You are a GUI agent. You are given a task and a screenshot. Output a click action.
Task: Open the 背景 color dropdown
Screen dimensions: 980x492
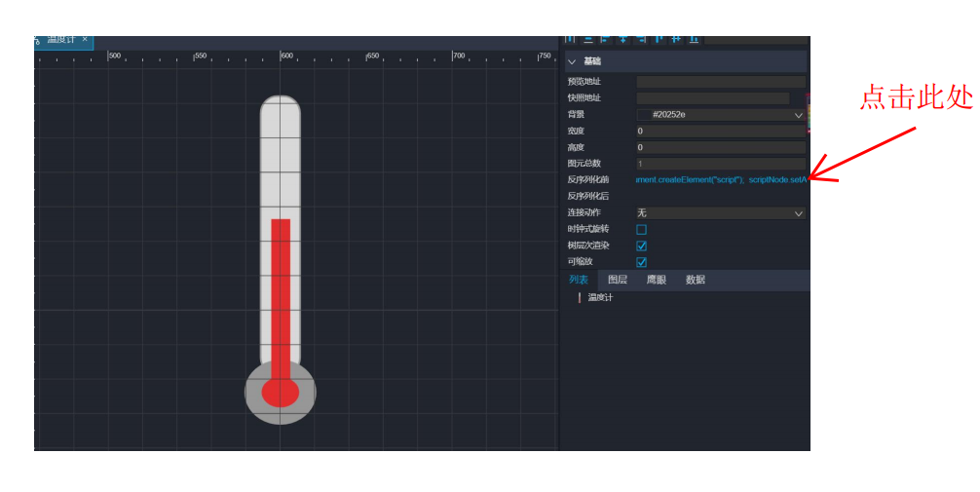click(799, 115)
